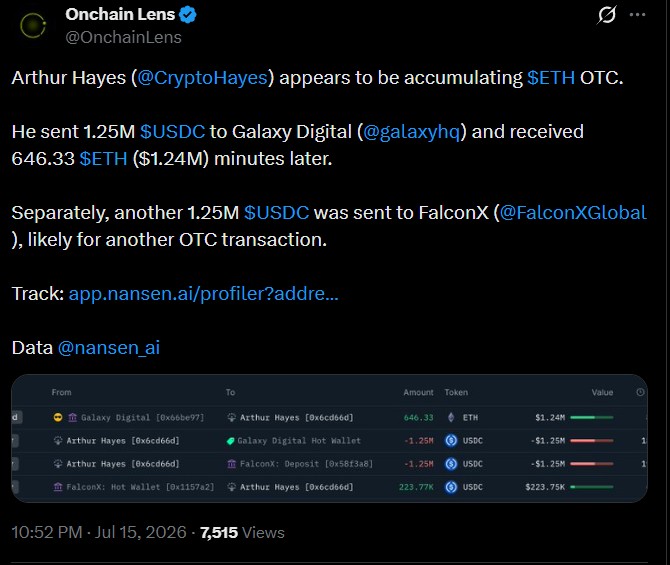Click the bank icon next to FalconX: Hot Wallet

[x=58, y=487]
